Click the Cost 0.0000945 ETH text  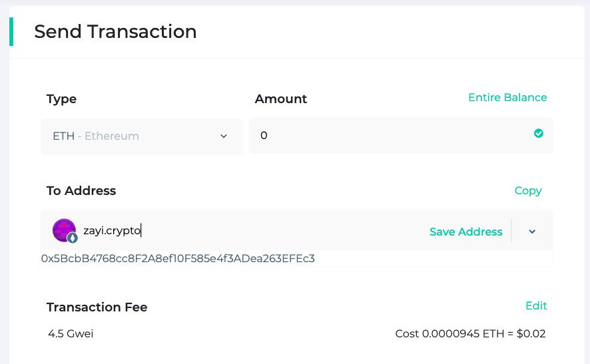tap(470, 333)
